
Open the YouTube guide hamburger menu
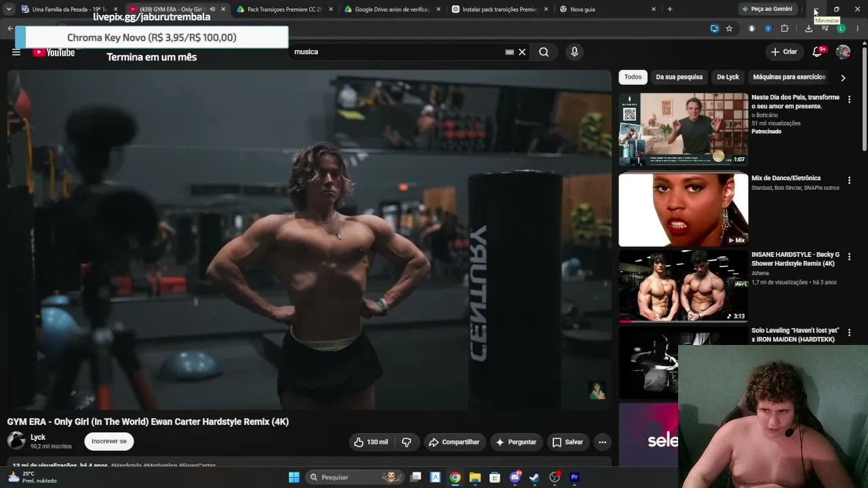coord(16,52)
